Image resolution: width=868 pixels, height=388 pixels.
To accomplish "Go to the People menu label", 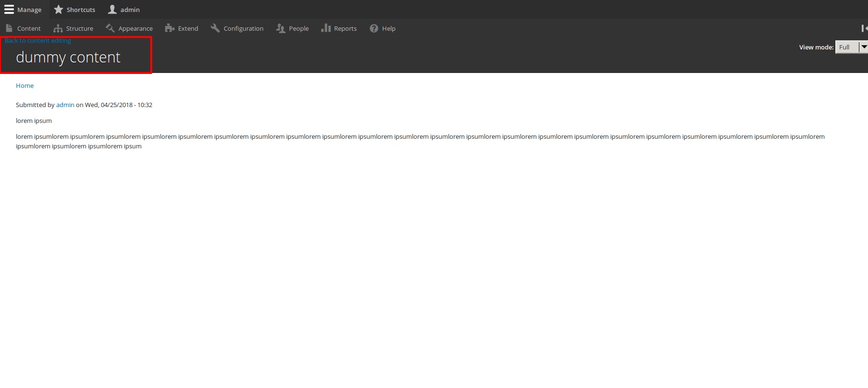I will [x=299, y=28].
